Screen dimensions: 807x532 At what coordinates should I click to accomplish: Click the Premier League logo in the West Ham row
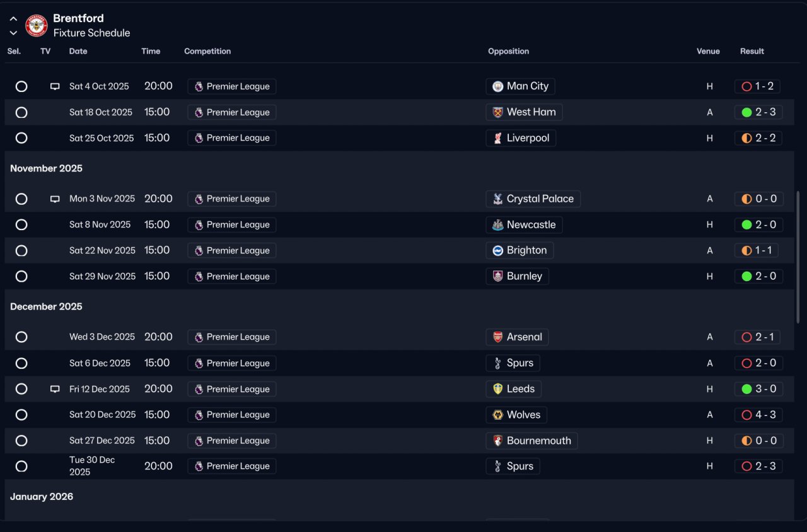tap(199, 112)
